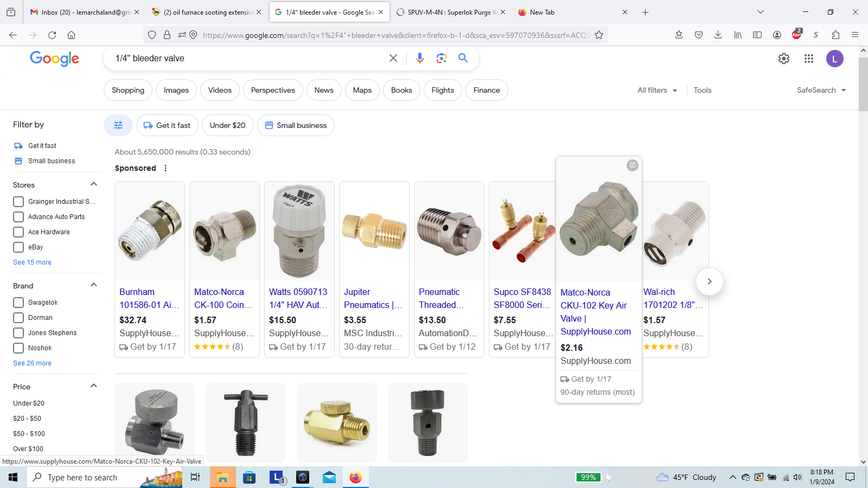
Task: Check the Ace Hardware store filter
Action: coord(18,232)
